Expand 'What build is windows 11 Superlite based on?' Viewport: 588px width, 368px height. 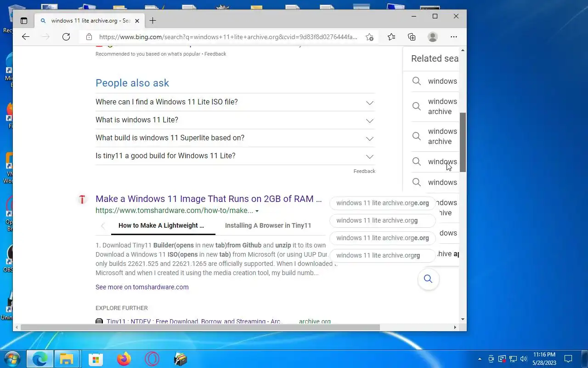point(235,138)
